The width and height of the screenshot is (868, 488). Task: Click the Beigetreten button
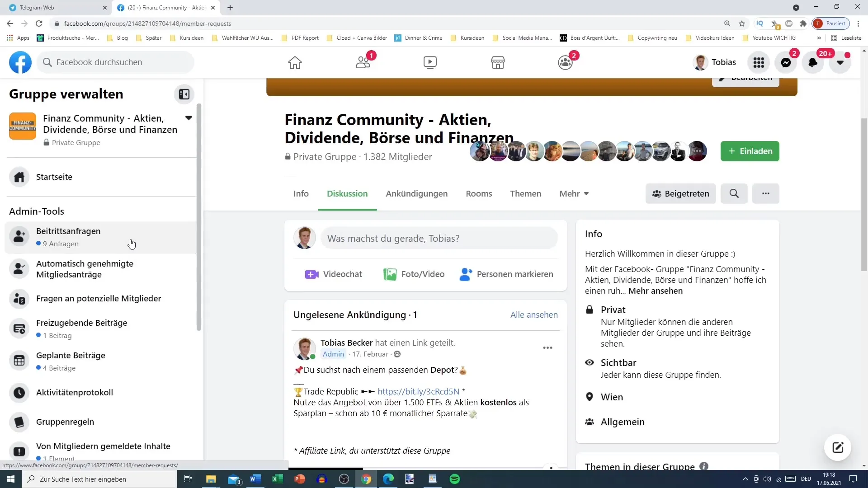coord(680,193)
